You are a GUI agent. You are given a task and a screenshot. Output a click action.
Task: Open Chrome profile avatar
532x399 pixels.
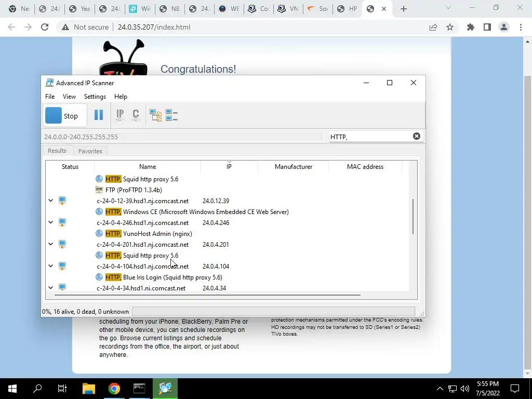[504, 27]
